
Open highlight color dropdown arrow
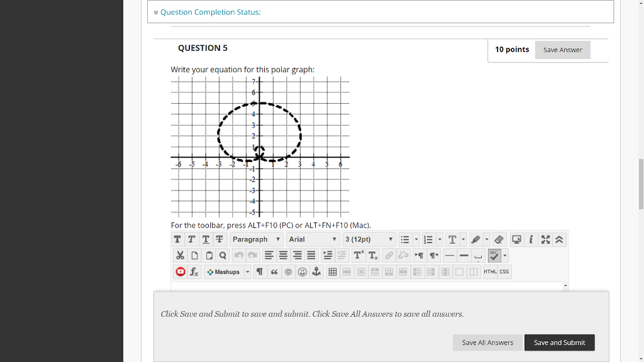(487, 239)
